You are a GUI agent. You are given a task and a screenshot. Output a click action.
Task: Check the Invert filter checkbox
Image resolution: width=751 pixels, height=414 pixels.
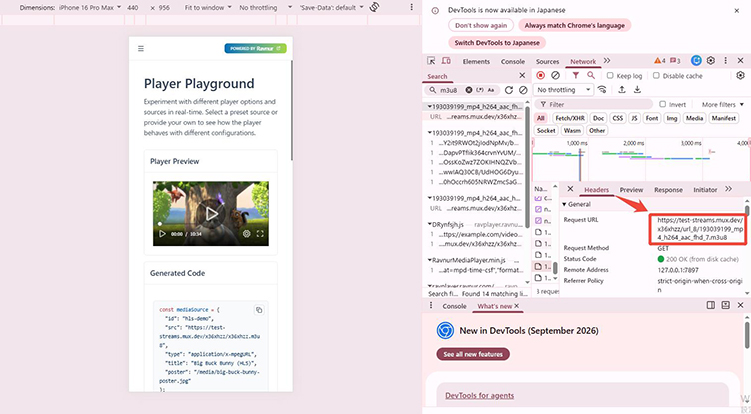pyautogui.click(x=662, y=104)
